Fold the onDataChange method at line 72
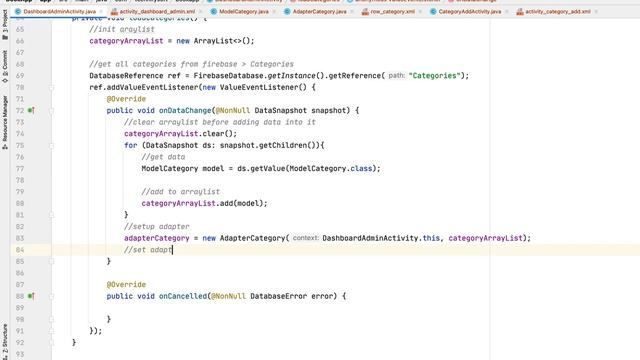Image resolution: width=640 pixels, height=360 pixels. [x=51, y=111]
